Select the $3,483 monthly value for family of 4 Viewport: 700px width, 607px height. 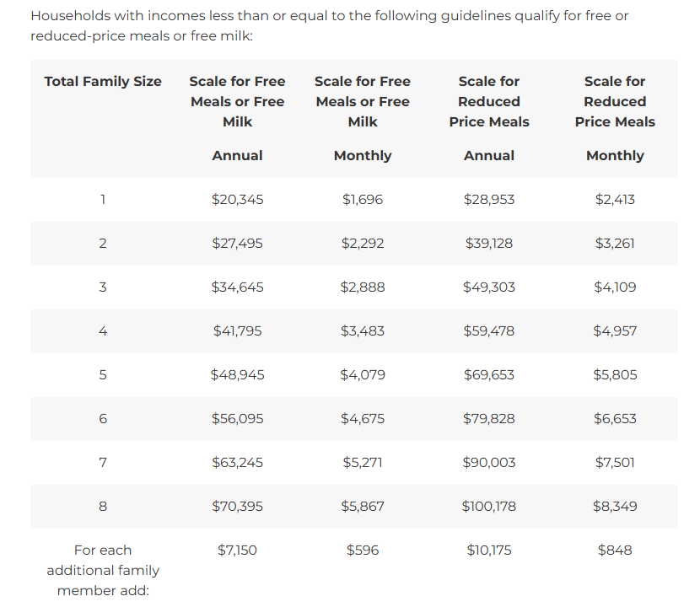(x=363, y=330)
